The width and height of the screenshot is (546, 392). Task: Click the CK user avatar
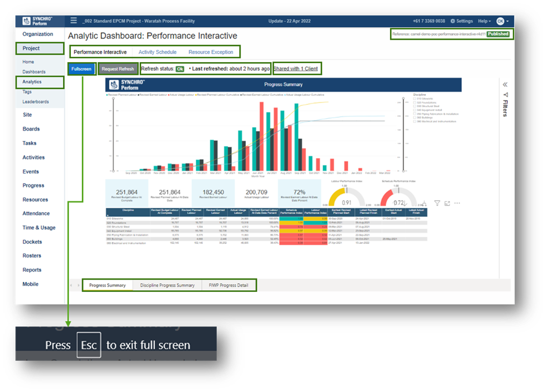click(x=502, y=20)
